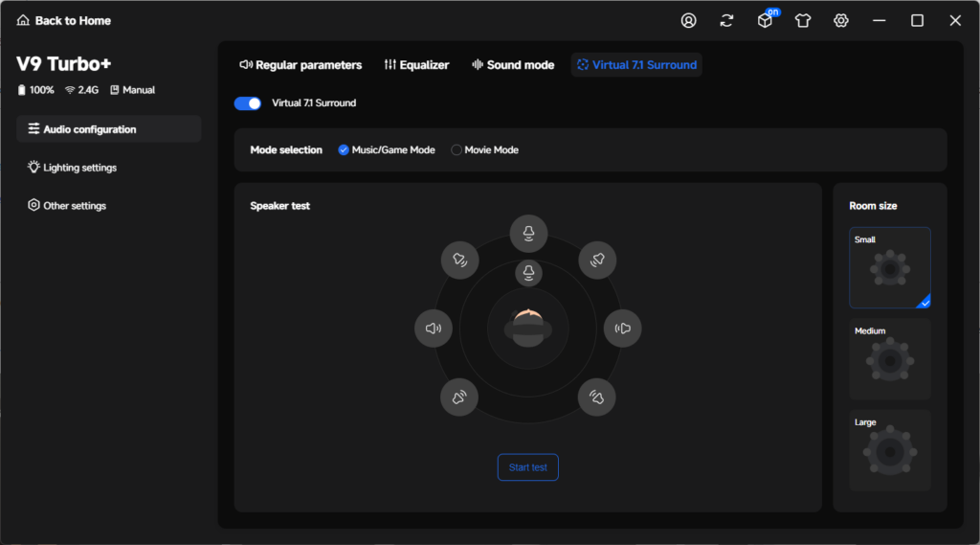
Task: Click the sync refresh icon in header
Action: (x=726, y=21)
